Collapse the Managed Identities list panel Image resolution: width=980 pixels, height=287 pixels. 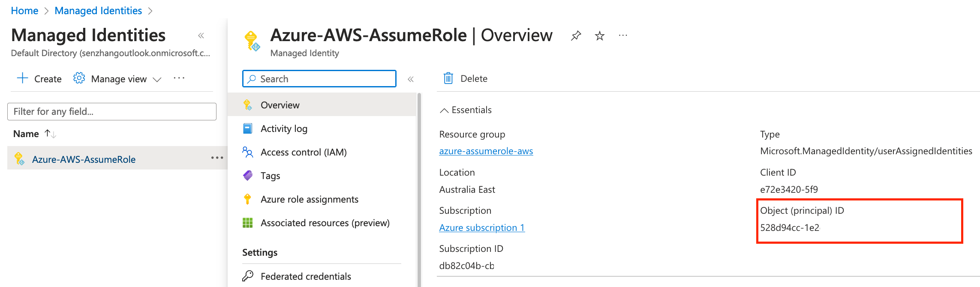click(x=201, y=36)
